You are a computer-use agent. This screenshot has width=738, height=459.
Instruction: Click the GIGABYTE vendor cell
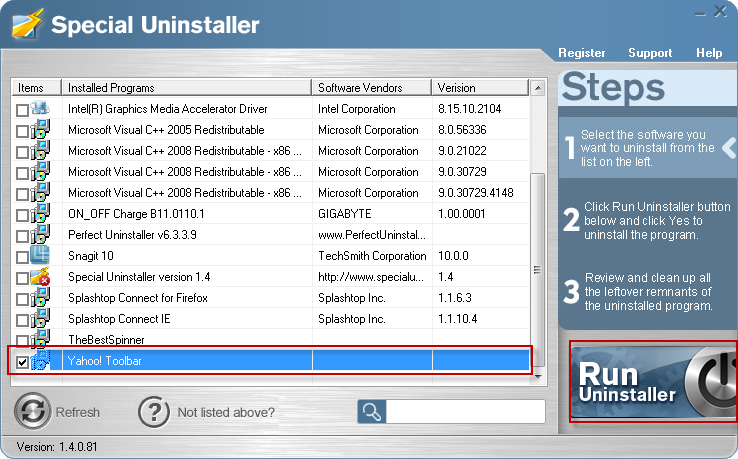click(345, 214)
